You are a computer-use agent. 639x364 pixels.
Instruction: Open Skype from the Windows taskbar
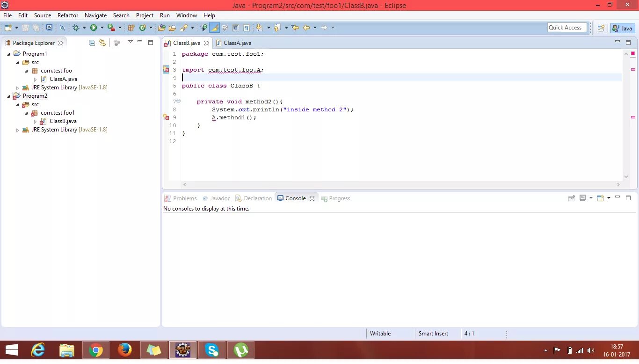pos(212,350)
